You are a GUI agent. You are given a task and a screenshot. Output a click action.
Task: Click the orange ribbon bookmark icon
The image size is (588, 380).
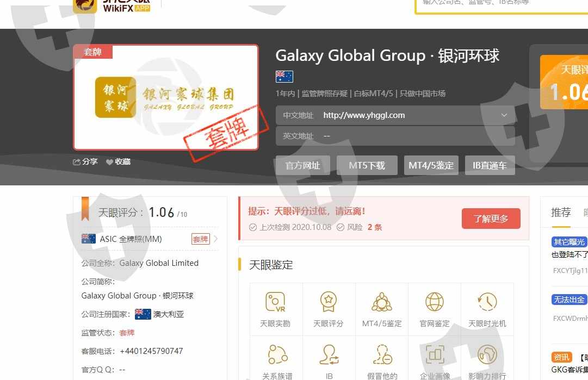pos(85,209)
